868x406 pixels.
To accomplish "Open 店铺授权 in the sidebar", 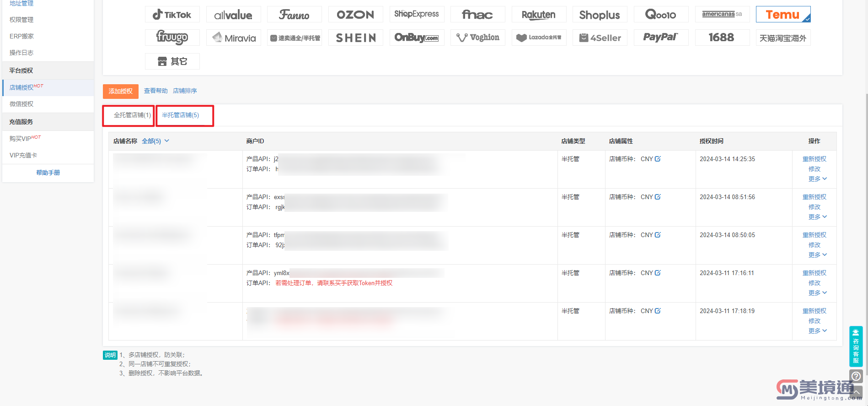I will pos(48,87).
